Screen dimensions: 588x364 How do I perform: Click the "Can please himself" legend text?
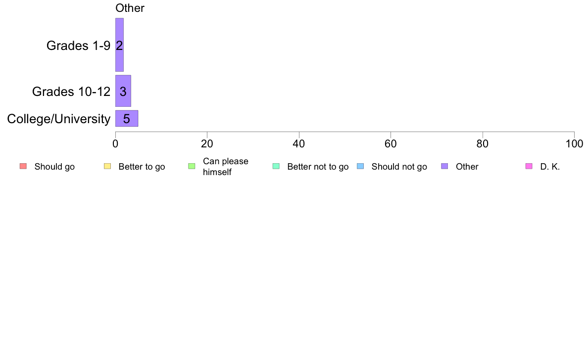point(225,167)
